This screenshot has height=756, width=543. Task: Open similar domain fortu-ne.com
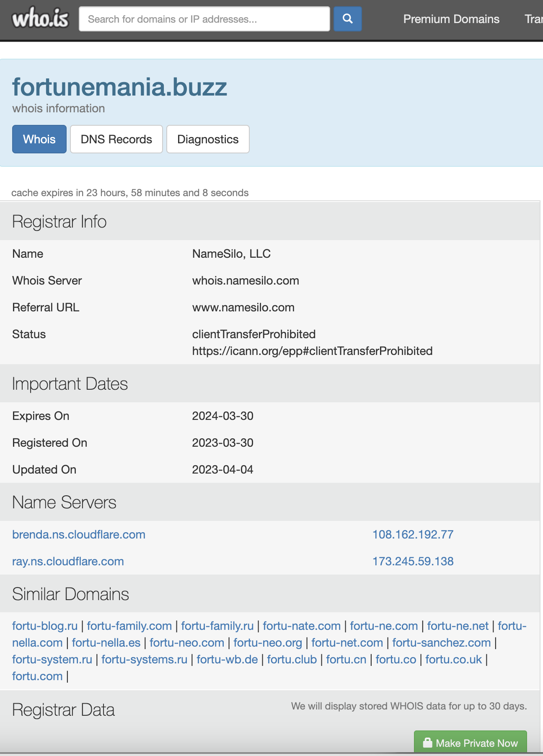384,626
